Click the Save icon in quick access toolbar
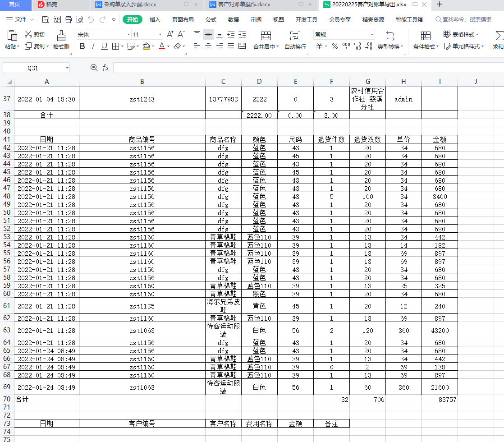Image resolution: width=504 pixels, height=442 pixels. (46, 19)
